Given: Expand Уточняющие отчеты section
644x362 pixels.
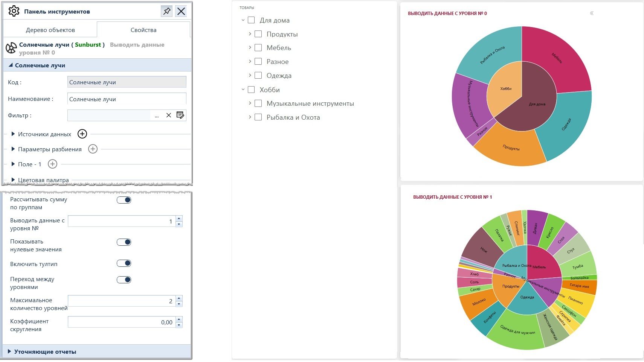Looking at the screenshot, I should (97, 351).
